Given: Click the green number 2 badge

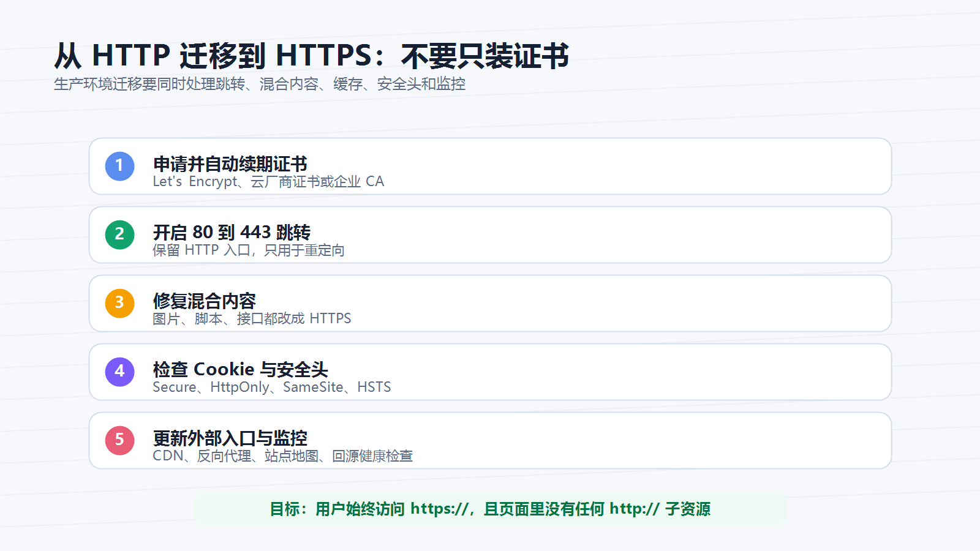Looking at the screenshot, I should pos(119,234).
